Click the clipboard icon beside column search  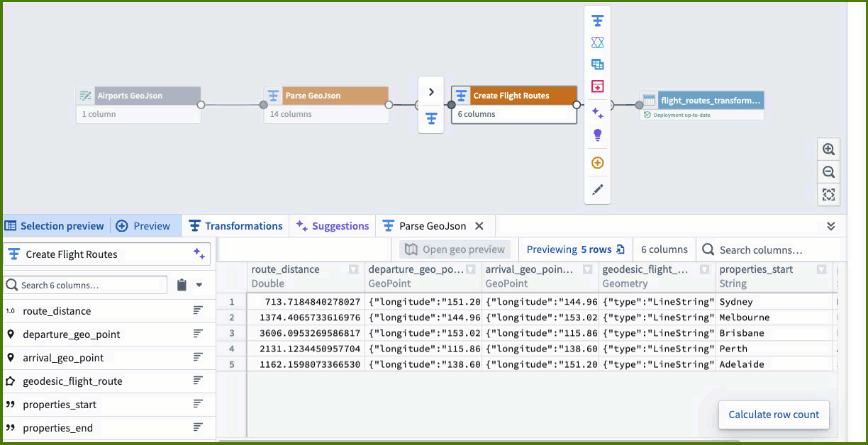click(x=182, y=285)
